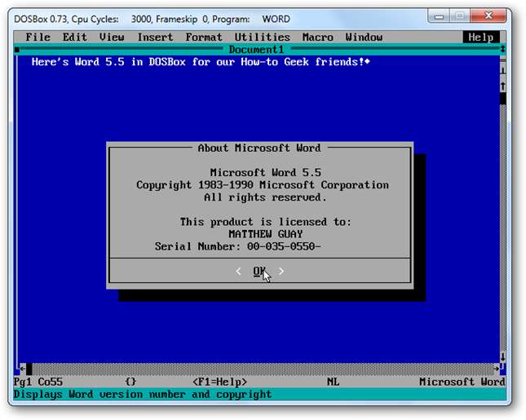Click the horizontal scrollbar thumb
The image size is (526, 420).
[x=29, y=369]
